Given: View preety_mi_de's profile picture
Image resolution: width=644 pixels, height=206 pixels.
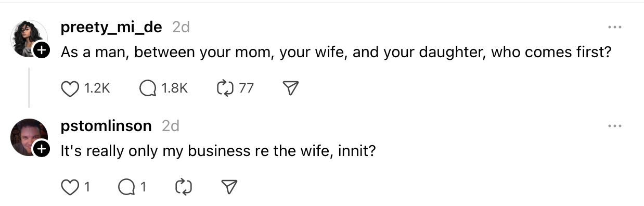Looking at the screenshot, I should point(29,38).
